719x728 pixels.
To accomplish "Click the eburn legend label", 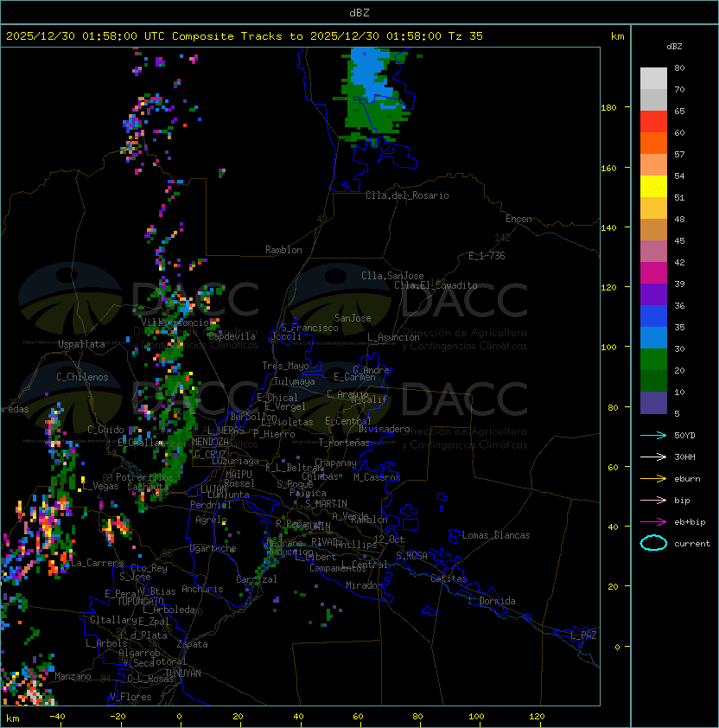I will pyautogui.click(x=687, y=479).
